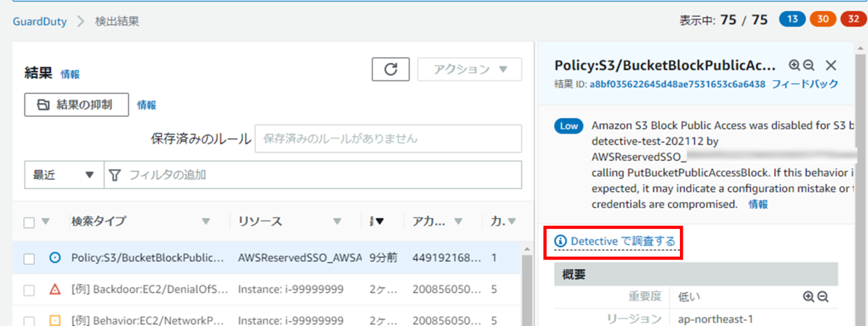Click orange 30 medium-severity count badge
The height and width of the screenshot is (326, 868).
tap(823, 20)
